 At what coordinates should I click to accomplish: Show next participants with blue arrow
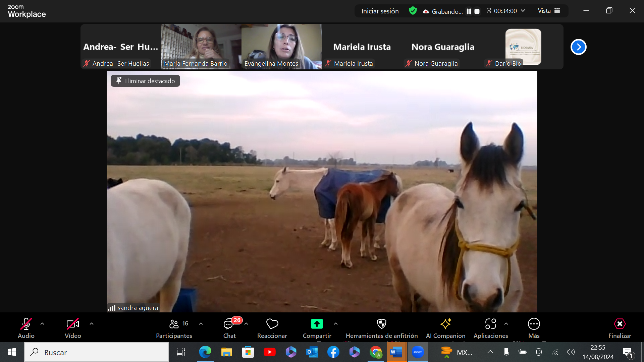point(578,47)
